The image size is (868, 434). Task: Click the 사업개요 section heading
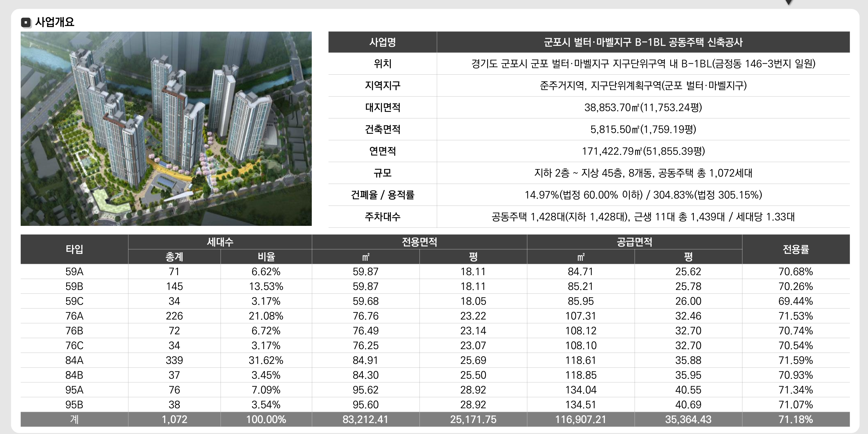(55, 22)
